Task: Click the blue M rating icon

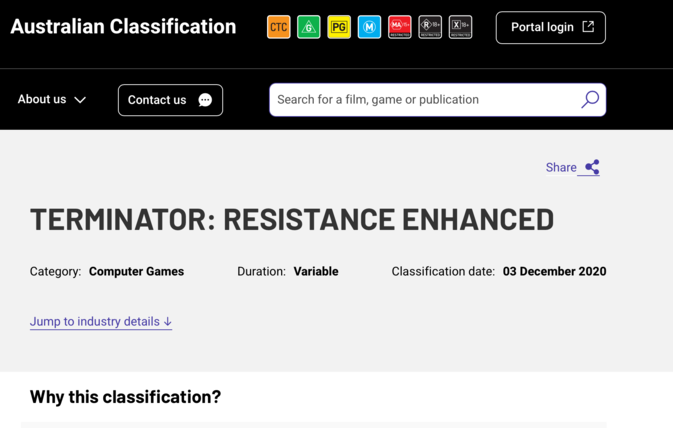Action: tap(369, 27)
